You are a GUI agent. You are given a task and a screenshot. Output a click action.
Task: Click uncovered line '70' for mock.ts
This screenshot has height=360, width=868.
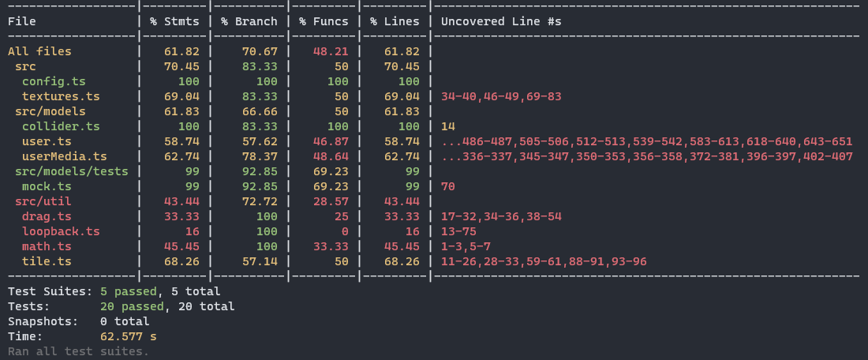[x=448, y=186]
